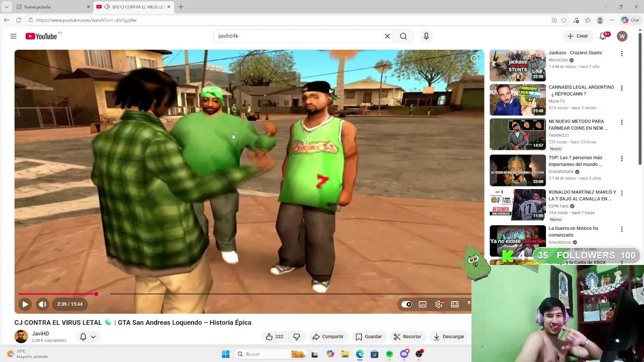
Task: Open the JaviHD channel name link
Action: pyautogui.click(x=41, y=334)
